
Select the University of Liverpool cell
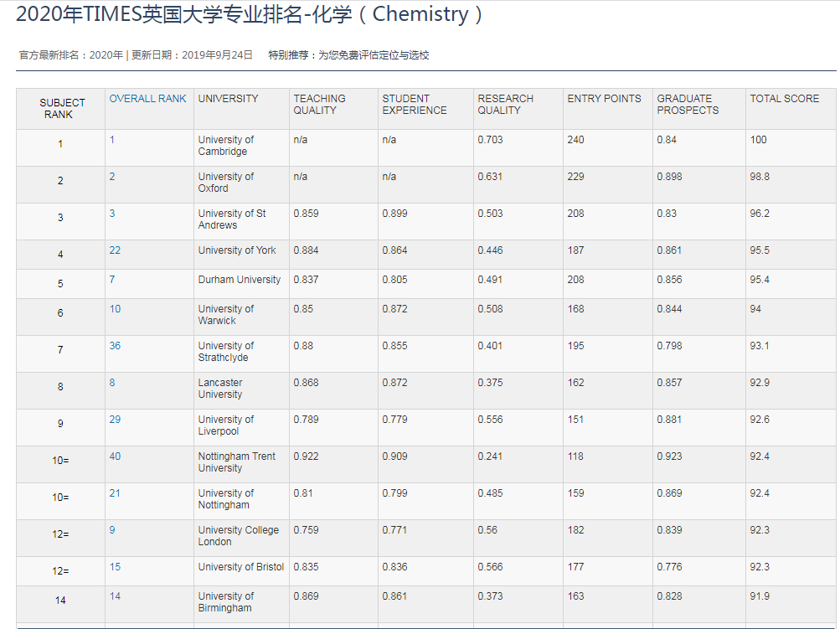click(x=241, y=427)
